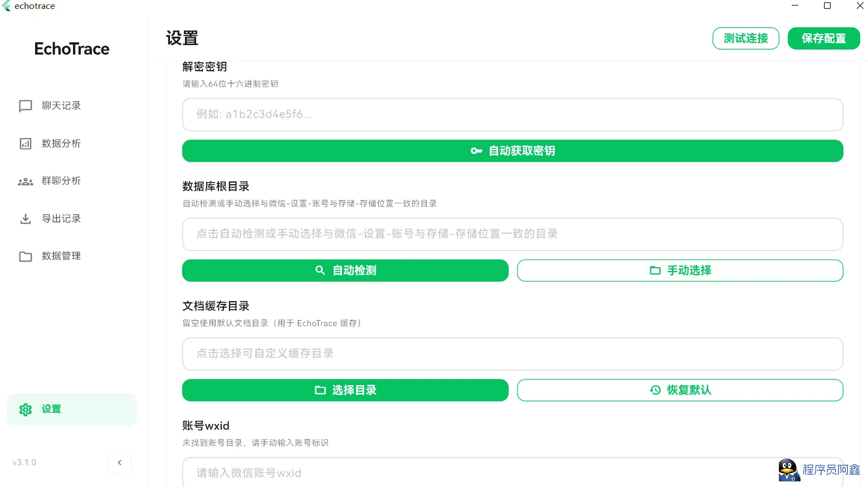868x487 pixels.
Task: Click the group chat analysis people icon
Action: tap(26, 181)
